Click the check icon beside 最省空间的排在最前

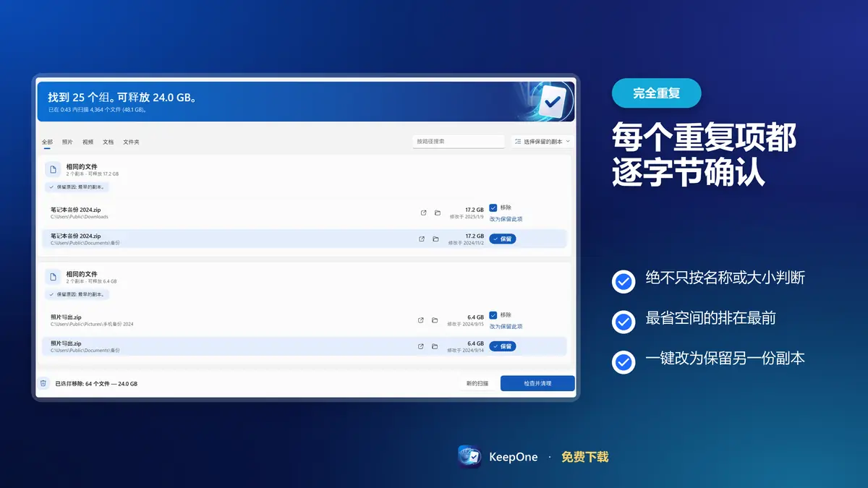[x=624, y=321]
